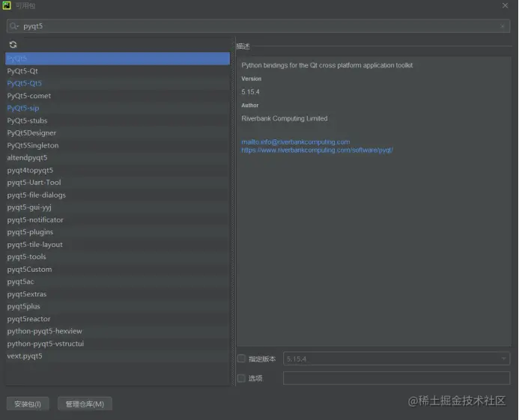Open the mailto info@riverbankcomputing.com link
The height and width of the screenshot is (420, 519).
click(296, 142)
